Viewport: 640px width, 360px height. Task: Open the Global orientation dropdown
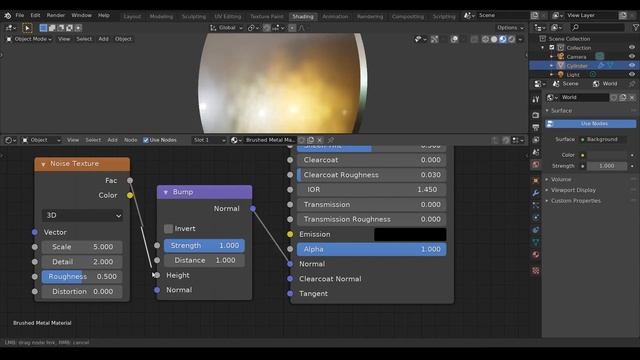point(227,28)
